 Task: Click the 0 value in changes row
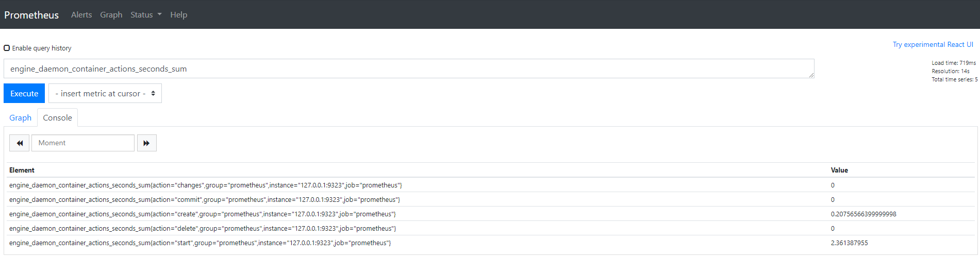click(833, 185)
